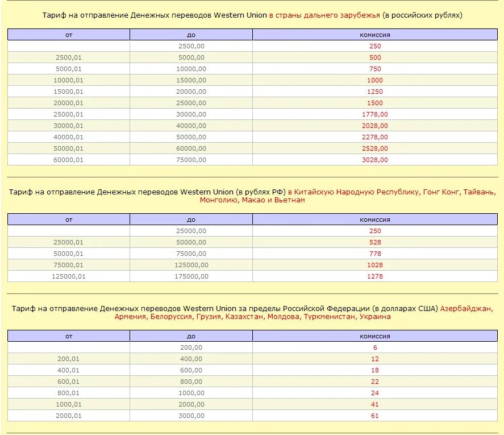
Task: Select the 60000,01 from-amount cell
Action: pyautogui.click(x=68, y=160)
